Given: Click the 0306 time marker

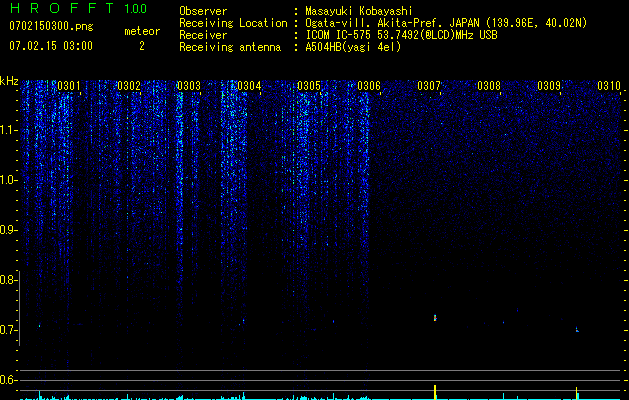Looking at the screenshot, I should tap(369, 86).
